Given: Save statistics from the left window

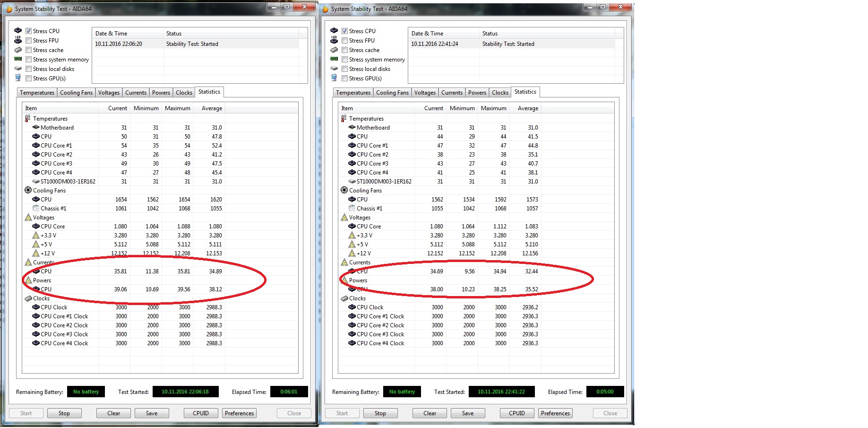Looking at the screenshot, I should [x=152, y=413].
